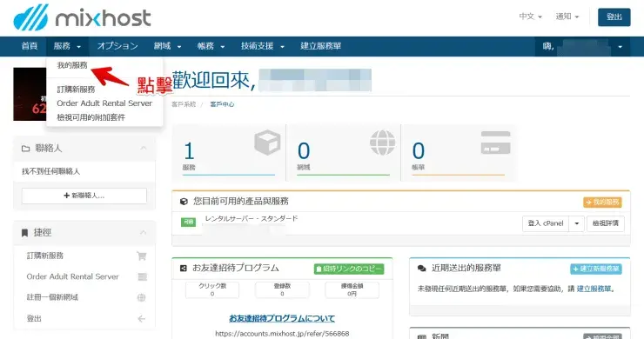This screenshot has width=644, height=339.
Task: Click the box icon on services tile
Action: coord(267,143)
